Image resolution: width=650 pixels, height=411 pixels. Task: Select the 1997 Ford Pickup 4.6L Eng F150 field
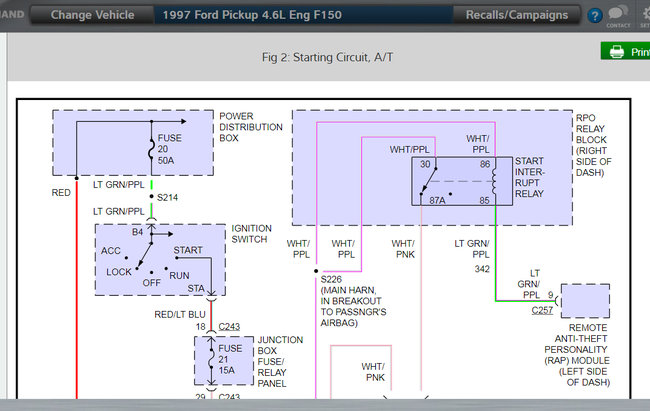[x=303, y=15]
